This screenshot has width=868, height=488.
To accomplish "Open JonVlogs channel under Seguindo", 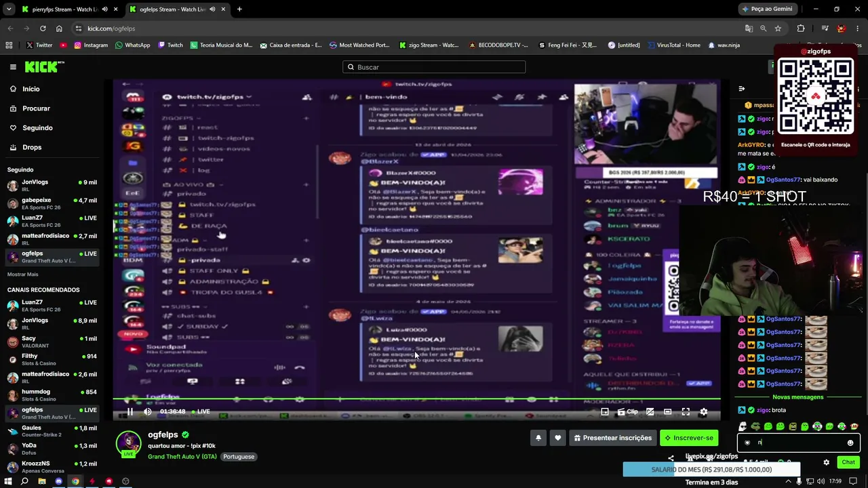I will [52, 186].
